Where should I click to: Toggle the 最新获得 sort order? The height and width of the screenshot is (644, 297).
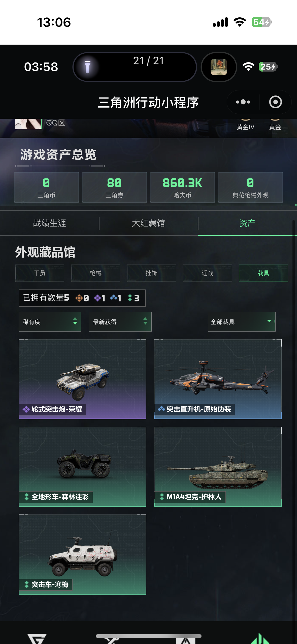point(120,322)
